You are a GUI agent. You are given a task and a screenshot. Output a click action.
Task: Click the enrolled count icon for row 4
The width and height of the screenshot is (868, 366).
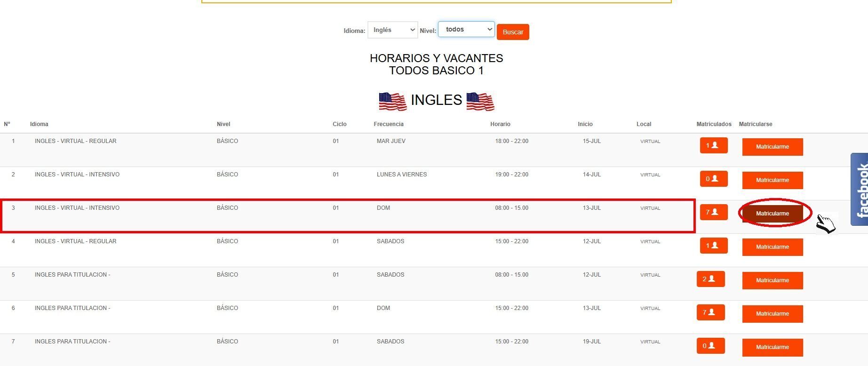pos(713,246)
